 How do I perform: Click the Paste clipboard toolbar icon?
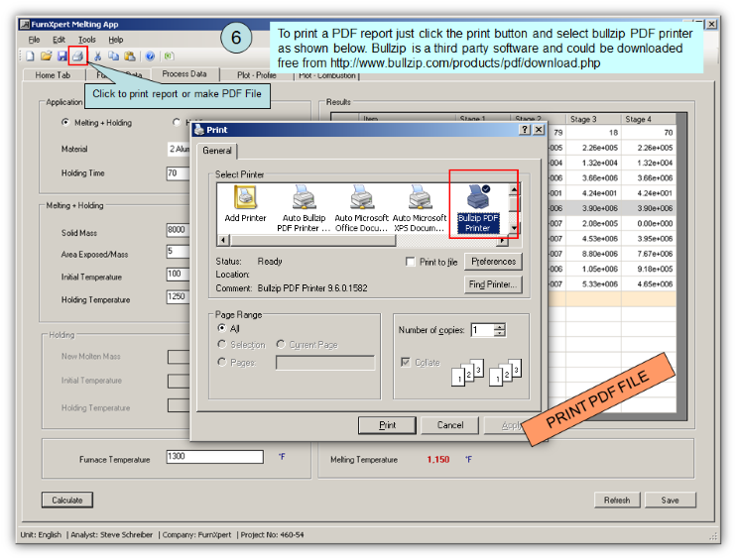pyautogui.click(x=130, y=56)
